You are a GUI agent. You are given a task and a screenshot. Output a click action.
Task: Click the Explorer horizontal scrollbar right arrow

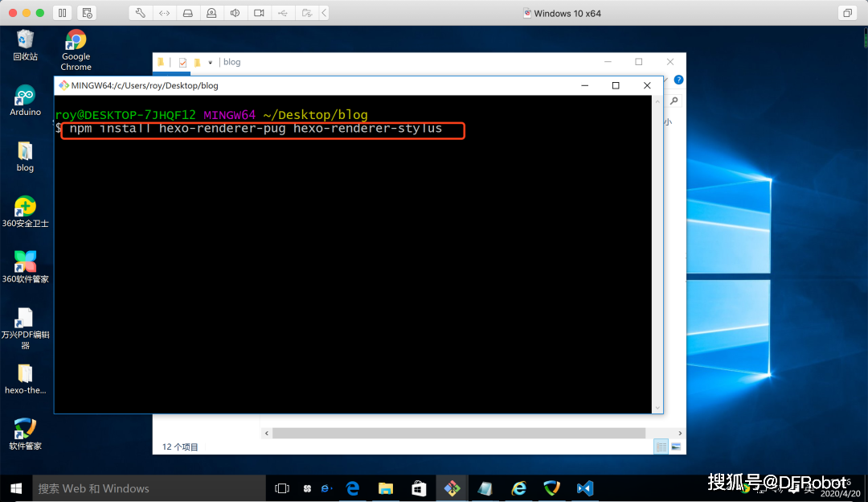680,434
